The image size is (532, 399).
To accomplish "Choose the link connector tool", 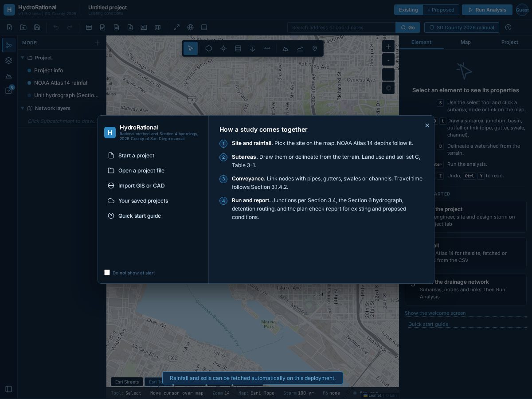I will [267, 48].
